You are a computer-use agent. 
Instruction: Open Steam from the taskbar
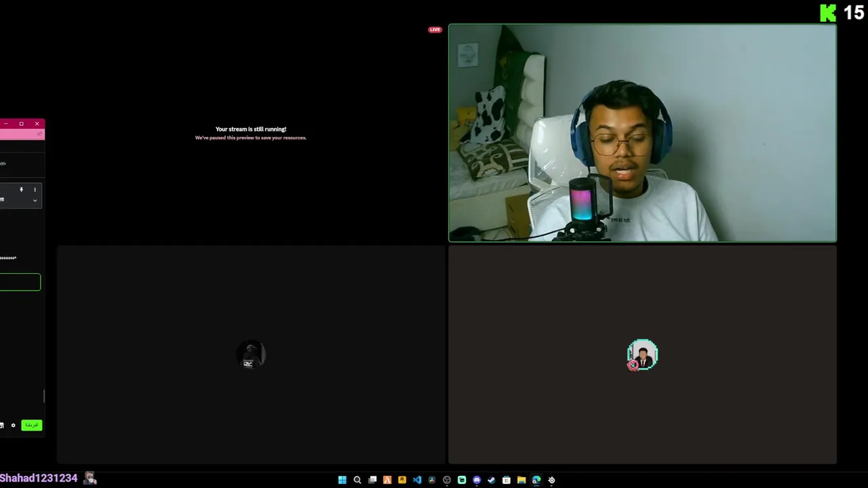[x=492, y=480]
